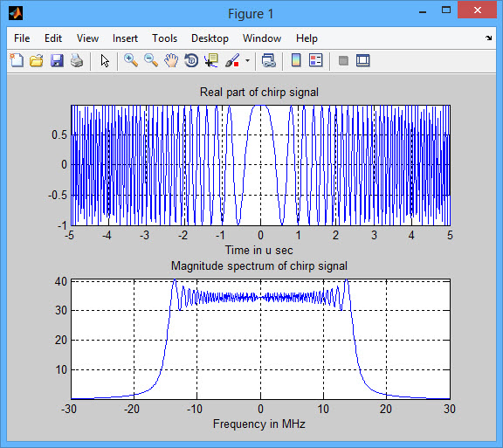Toggle the Link Plot tool
The height and width of the screenshot is (448, 503).
tap(268, 60)
